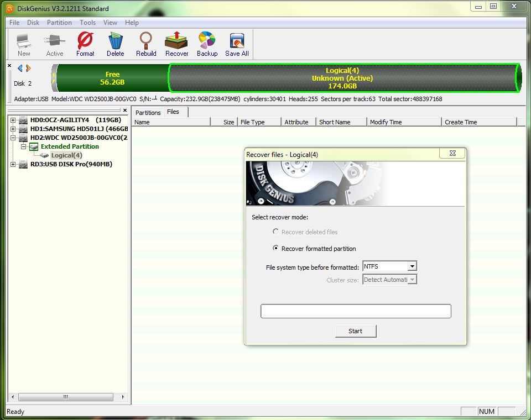Click the RD3 USB DISK Pro icon
Screen dimensions: 531x420
coord(23,165)
